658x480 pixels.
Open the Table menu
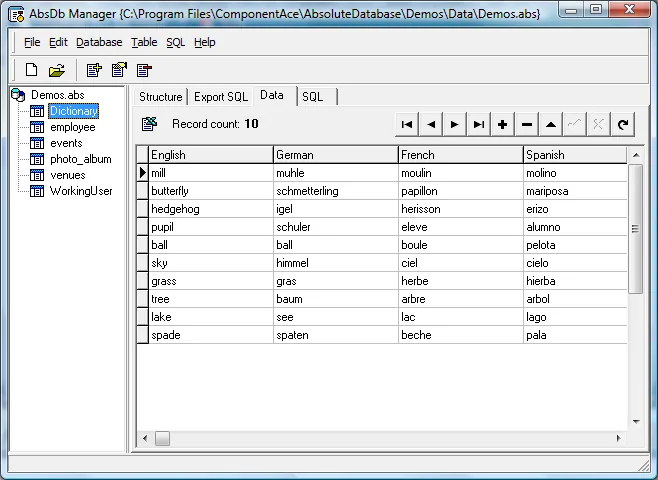pos(144,42)
